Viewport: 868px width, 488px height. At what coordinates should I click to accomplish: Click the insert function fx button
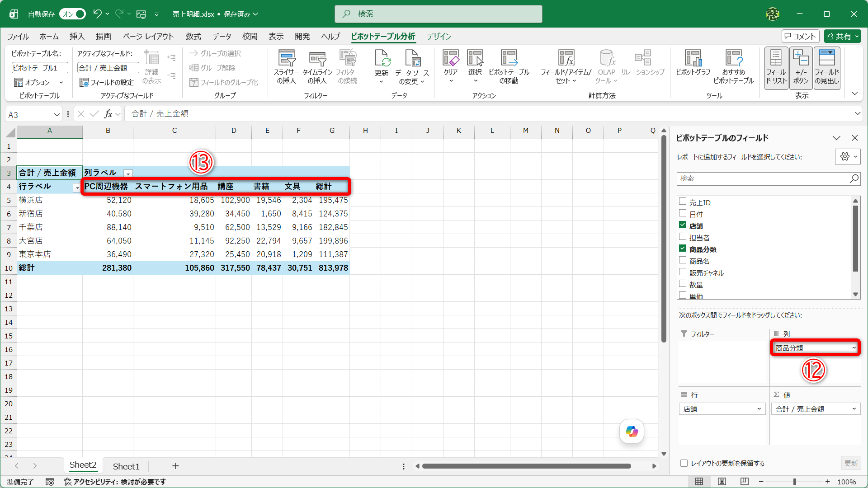pos(108,114)
